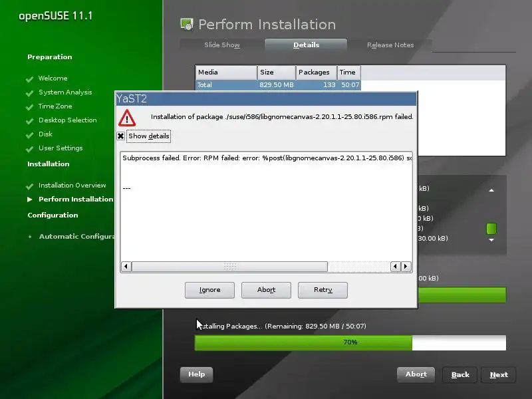This screenshot has width=532, height=399.
Task: Click the green package progress bar behind dialog
Action: click(x=462, y=295)
